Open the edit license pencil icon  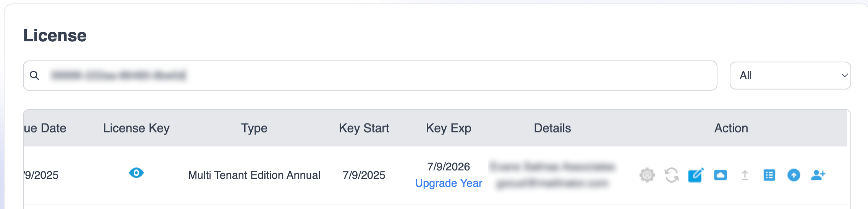[x=696, y=175]
